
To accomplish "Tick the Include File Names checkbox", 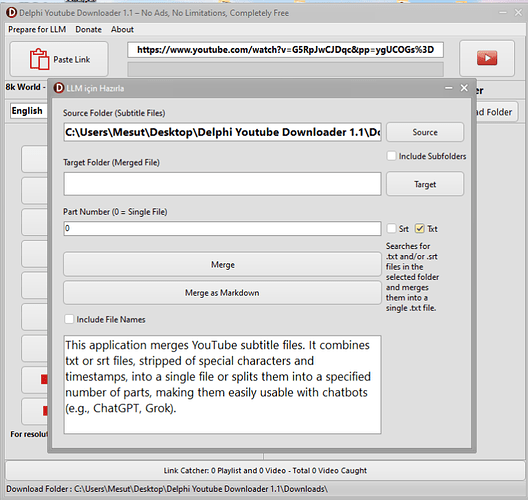I will click(x=69, y=319).
